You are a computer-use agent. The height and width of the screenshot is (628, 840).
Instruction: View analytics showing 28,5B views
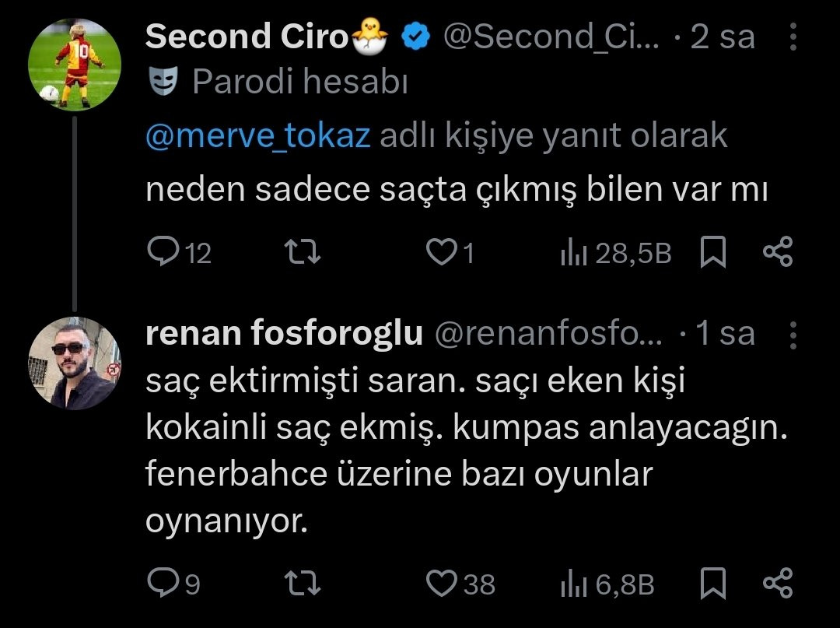coord(614,253)
